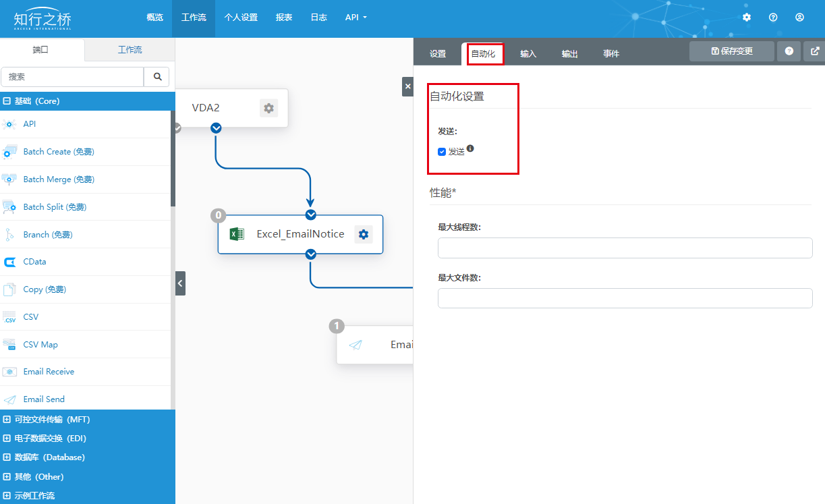The image size is (825, 504).
Task: Select the Email Send connector icon
Action: click(10, 399)
